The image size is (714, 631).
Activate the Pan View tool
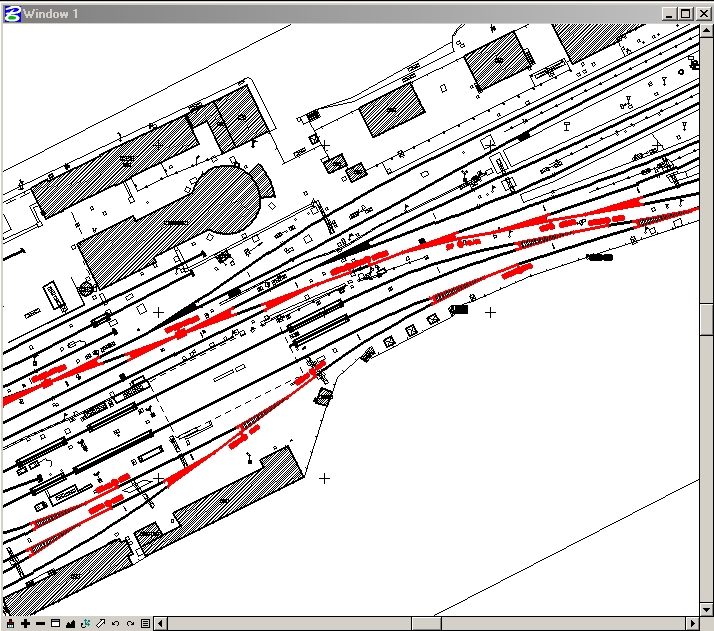pyautogui.click(x=100, y=624)
